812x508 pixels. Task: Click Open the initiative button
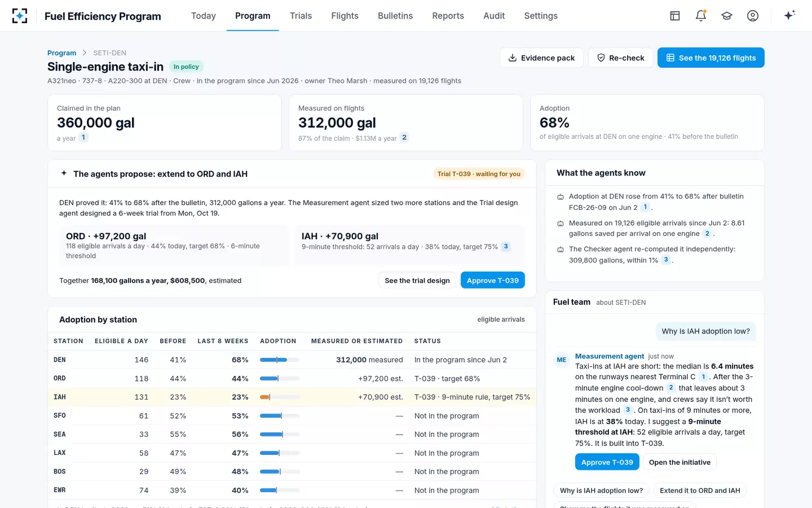679,462
